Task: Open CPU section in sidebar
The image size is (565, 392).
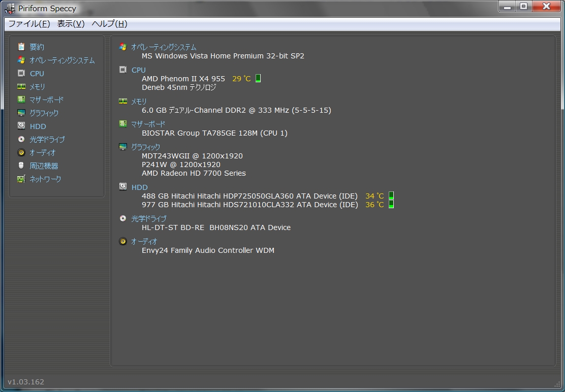Action: pos(37,74)
